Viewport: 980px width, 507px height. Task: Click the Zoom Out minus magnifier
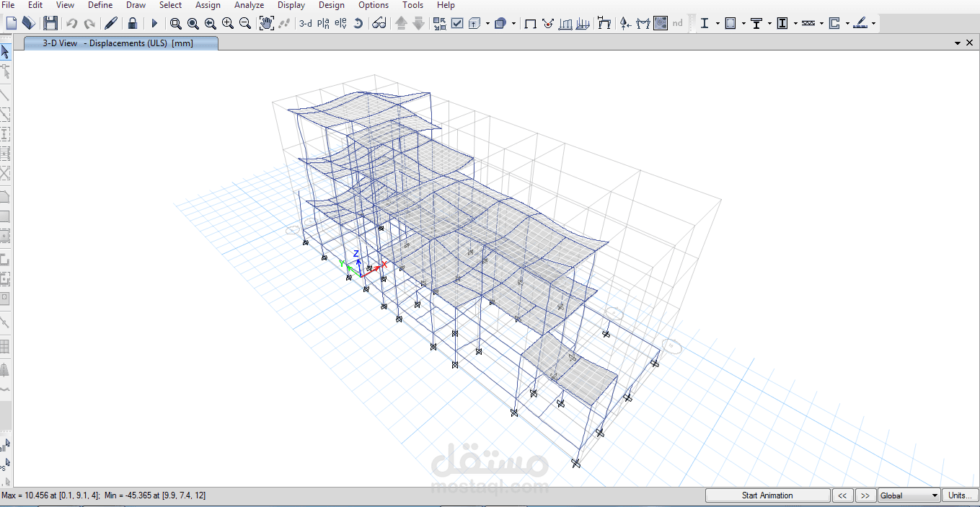click(x=244, y=23)
